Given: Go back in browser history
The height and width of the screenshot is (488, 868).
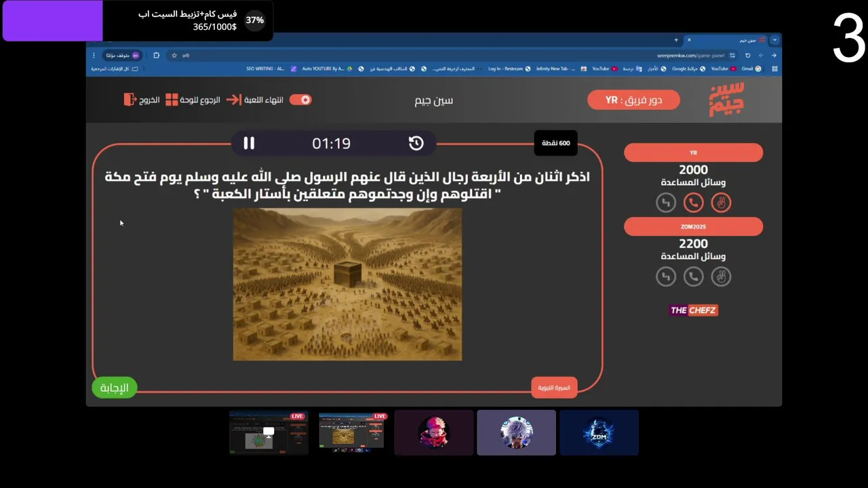Looking at the screenshot, I should tap(774, 56).
